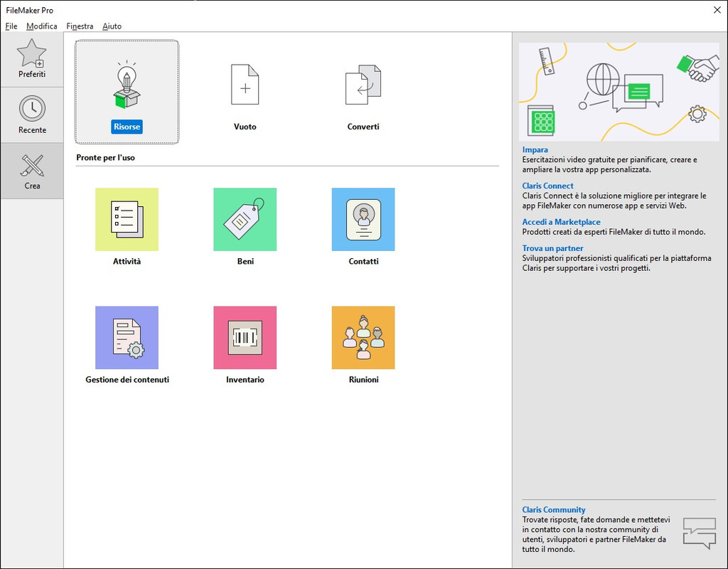Click the Gestione dei contenuti label text

click(x=127, y=380)
